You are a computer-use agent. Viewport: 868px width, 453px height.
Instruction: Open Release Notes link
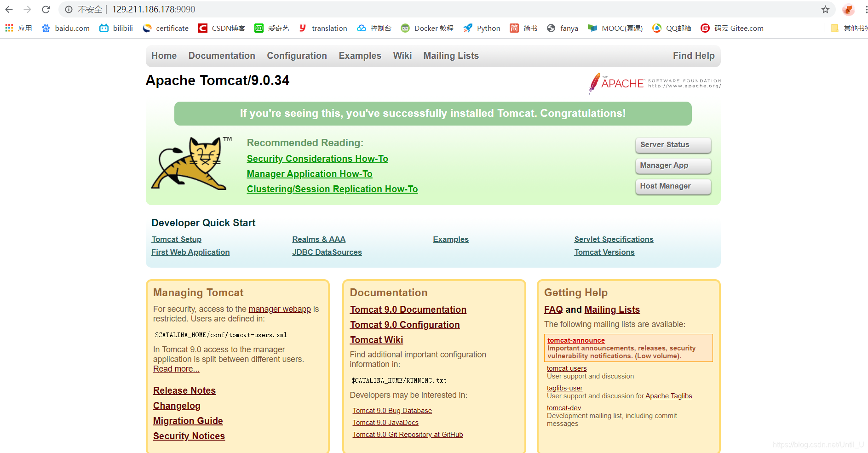pos(184,390)
